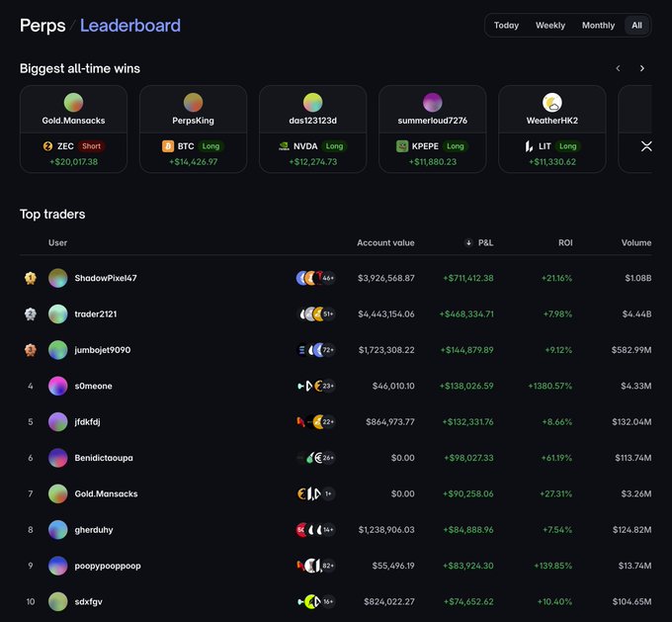Viewport: 672px width, 622px height.
Task: Open das123123d avatar in biggest wins
Action: pyautogui.click(x=312, y=103)
